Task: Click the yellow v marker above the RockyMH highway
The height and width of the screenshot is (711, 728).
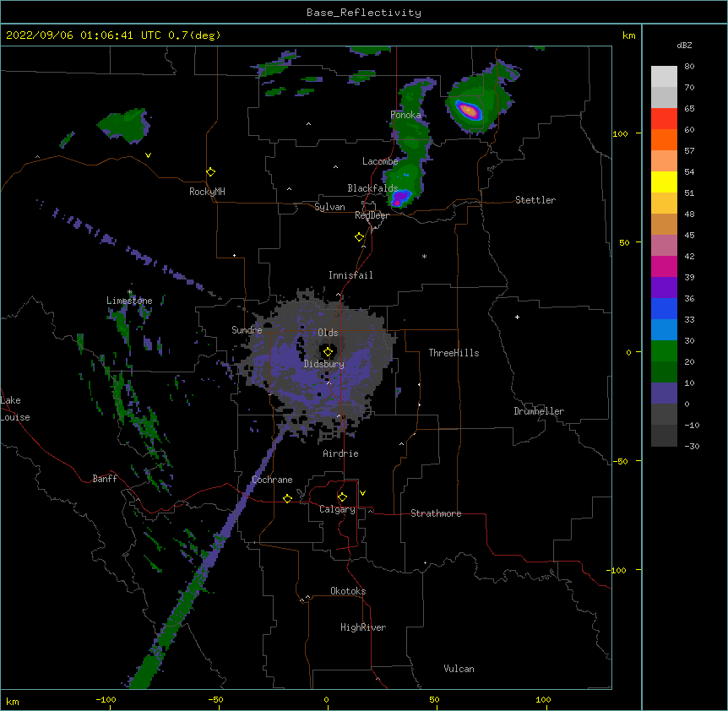Action: pos(148,155)
